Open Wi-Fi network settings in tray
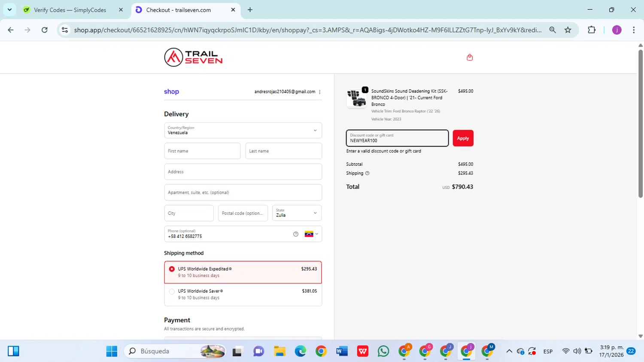The image size is (644, 362). click(x=566, y=351)
